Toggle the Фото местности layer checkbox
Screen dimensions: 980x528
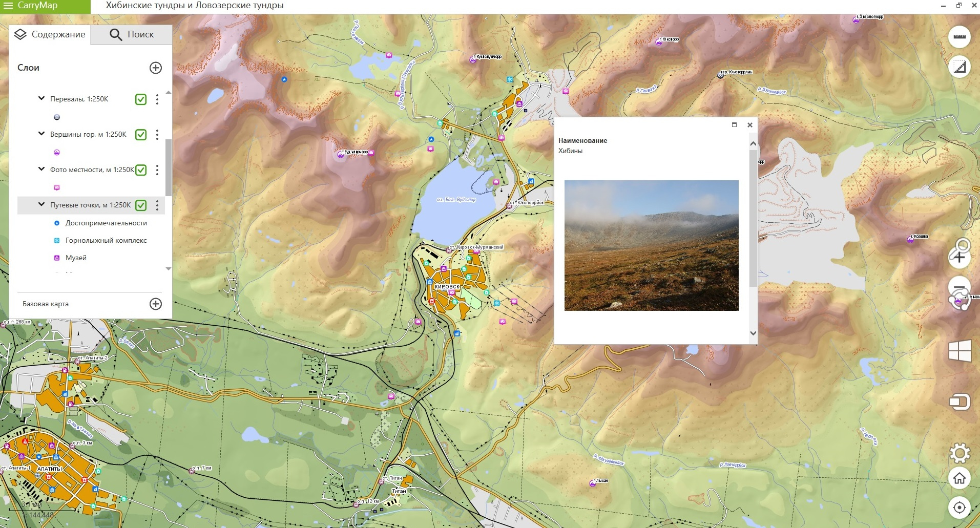(141, 170)
